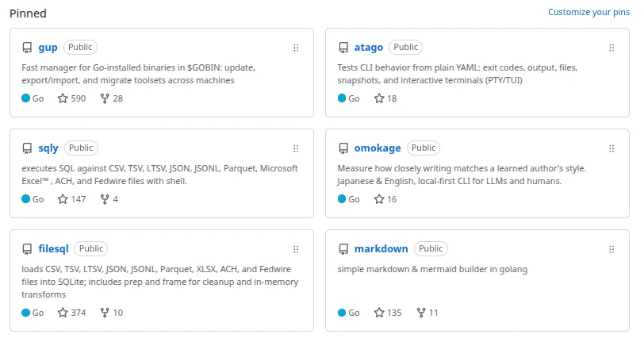The image size is (644, 342).
Task: View markdown's 11 forks
Action: (x=427, y=313)
